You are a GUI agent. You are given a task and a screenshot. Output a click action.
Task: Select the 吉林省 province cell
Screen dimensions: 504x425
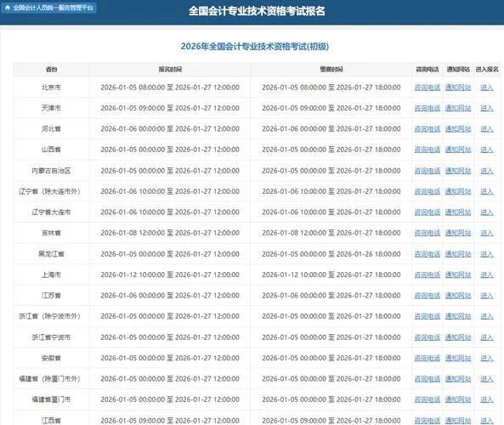(51, 233)
